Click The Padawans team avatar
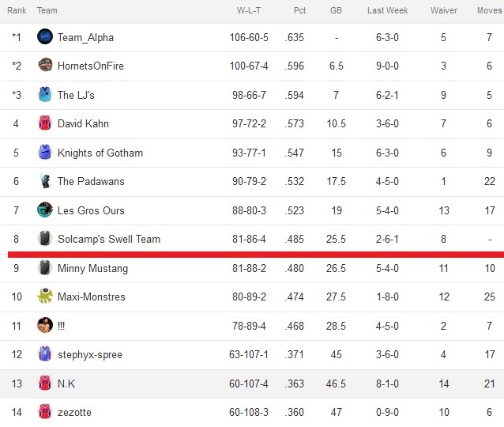The height and width of the screenshot is (427, 504). point(45,181)
